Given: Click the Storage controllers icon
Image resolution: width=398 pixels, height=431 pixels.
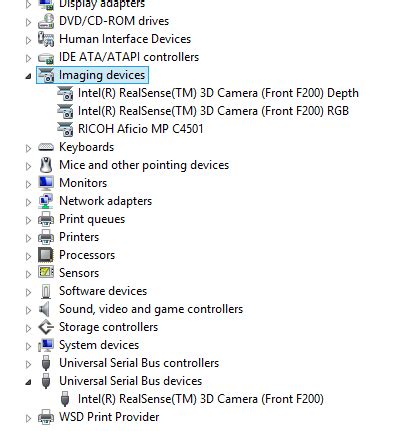Looking at the screenshot, I should point(46,327).
